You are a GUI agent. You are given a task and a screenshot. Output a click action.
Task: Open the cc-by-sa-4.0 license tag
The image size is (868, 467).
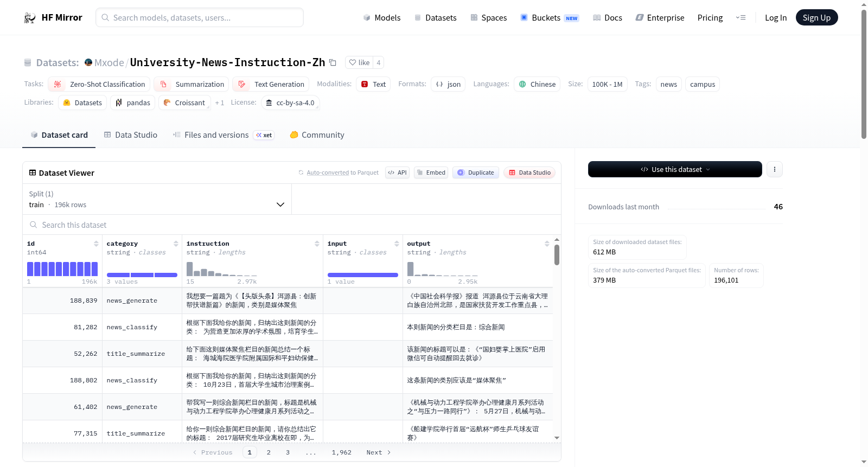(x=290, y=103)
